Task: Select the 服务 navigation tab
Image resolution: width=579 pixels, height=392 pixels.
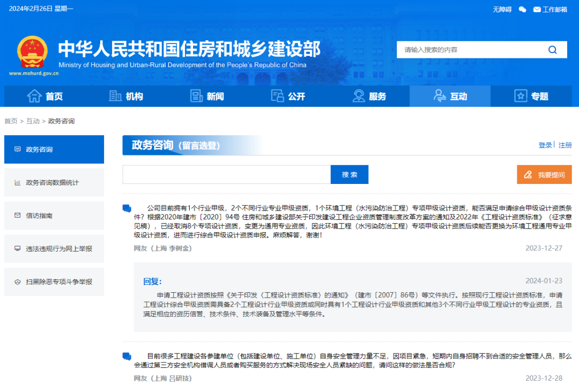Action: pyautogui.click(x=369, y=96)
